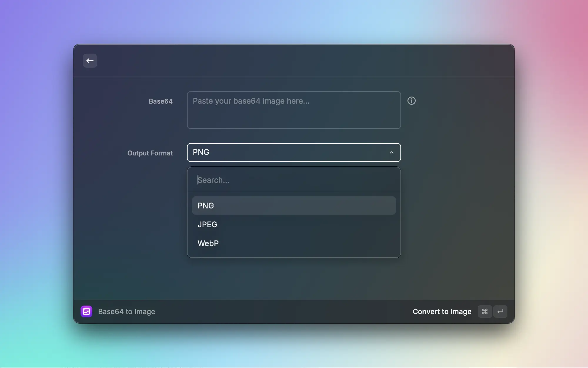Screen dimensions: 588x368
Task: Click the Return key shortcut icon
Action: (500, 311)
